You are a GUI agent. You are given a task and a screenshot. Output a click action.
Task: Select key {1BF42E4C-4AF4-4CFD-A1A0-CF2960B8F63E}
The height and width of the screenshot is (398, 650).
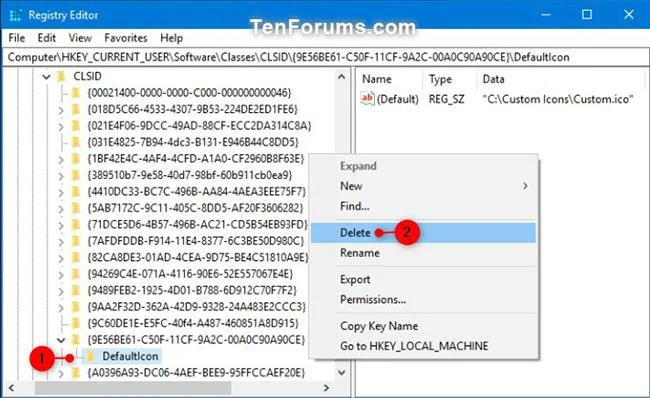coord(196,158)
